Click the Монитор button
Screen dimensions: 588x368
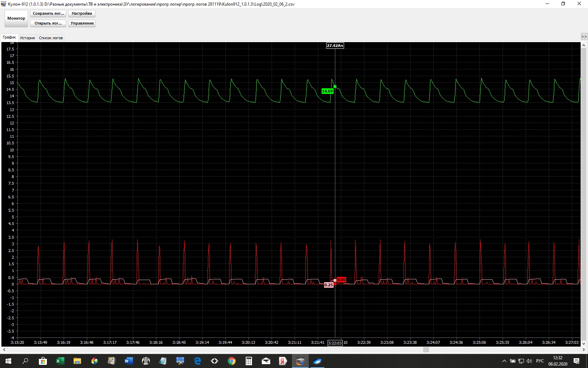pyautogui.click(x=16, y=18)
